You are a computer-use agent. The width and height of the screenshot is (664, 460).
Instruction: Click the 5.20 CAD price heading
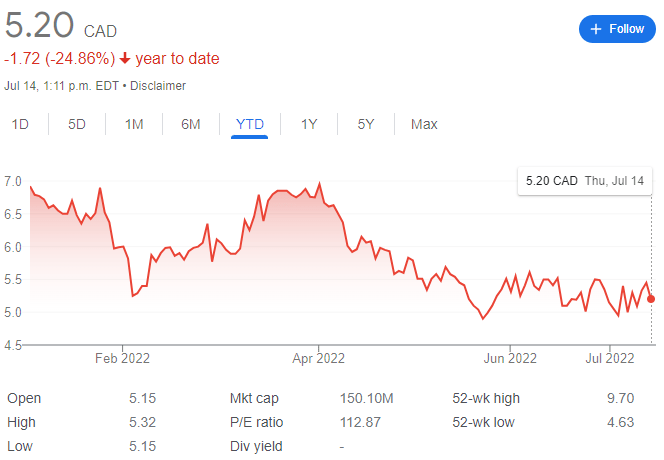click(61, 26)
